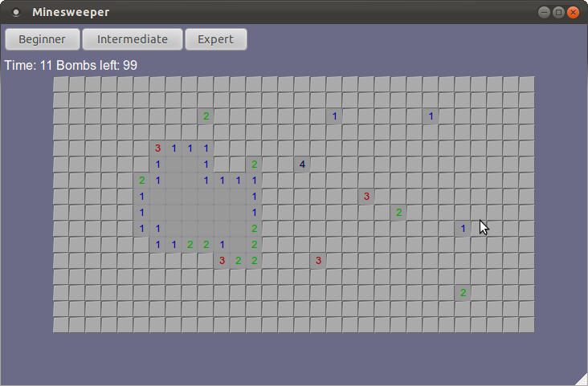588x386 pixels.
Task: Click the red 3 at the cleared area's top-left corner
Action: tap(158, 148)
